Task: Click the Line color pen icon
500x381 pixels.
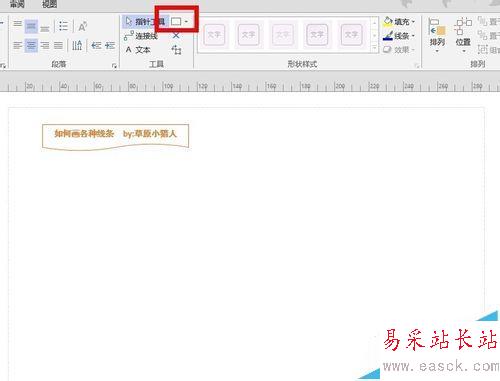Action: pos(388,36)
